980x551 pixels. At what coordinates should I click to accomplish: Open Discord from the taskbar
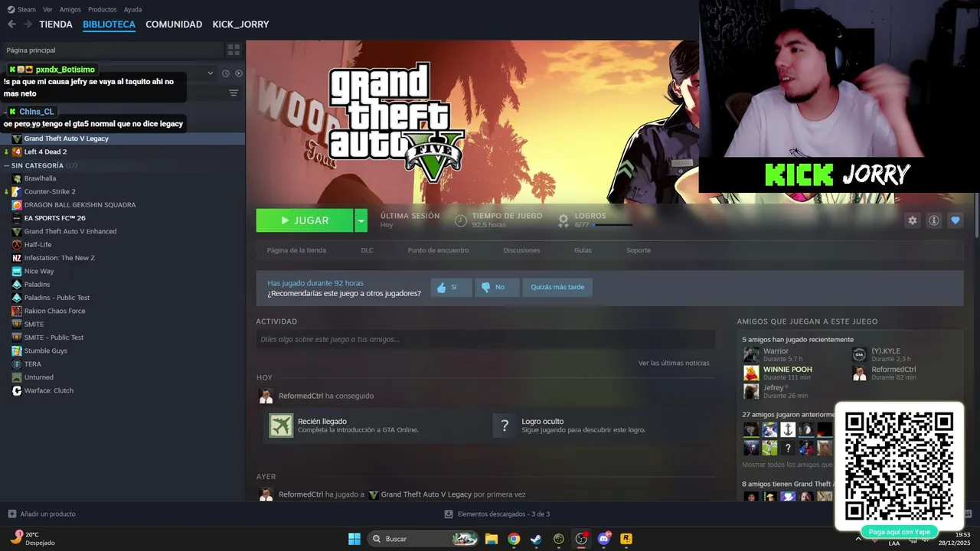(603, 539)
